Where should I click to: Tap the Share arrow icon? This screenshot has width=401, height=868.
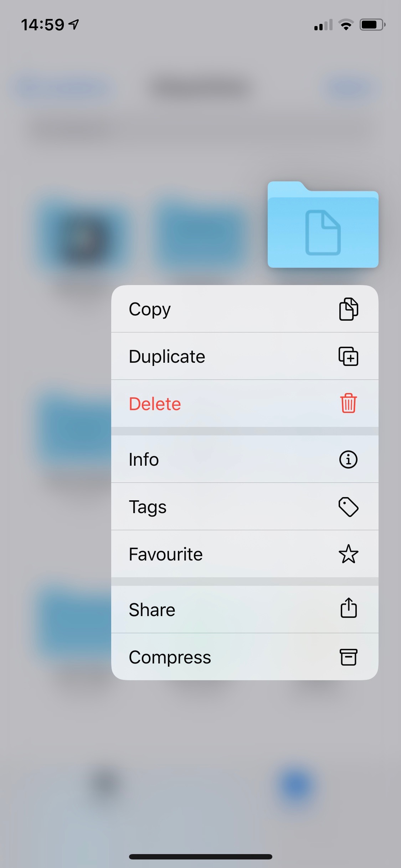tap(348, 608)
